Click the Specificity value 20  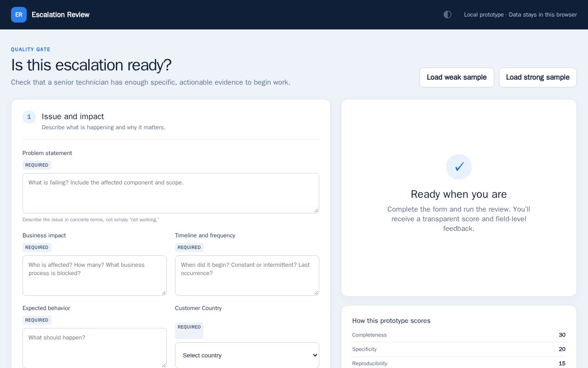[x=562, y=349]
